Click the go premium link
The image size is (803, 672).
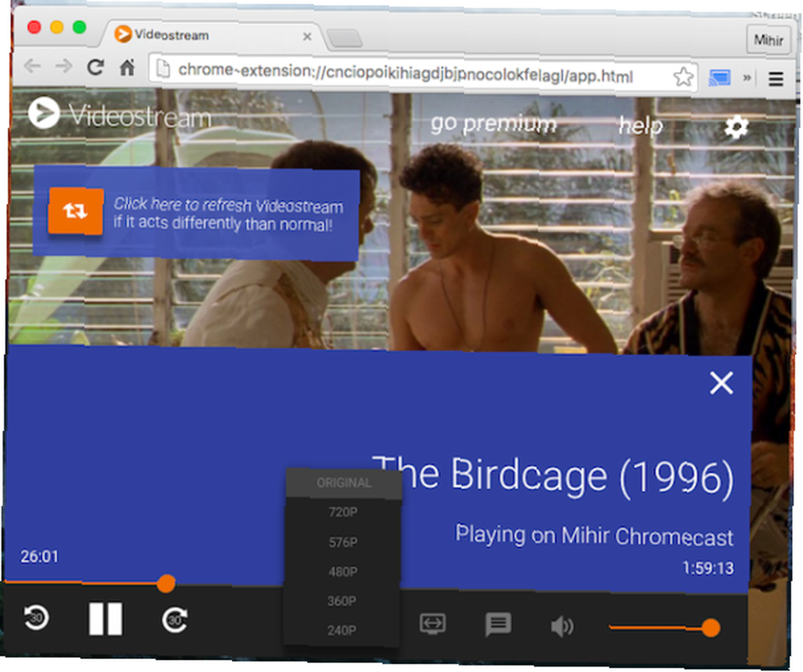(x=493, y=124)
